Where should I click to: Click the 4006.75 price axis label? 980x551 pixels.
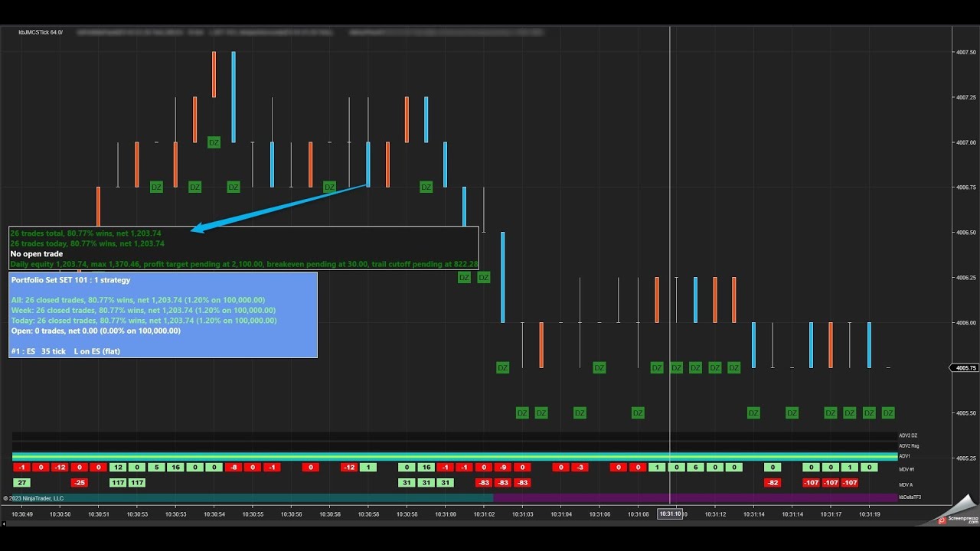coord(965,187)
